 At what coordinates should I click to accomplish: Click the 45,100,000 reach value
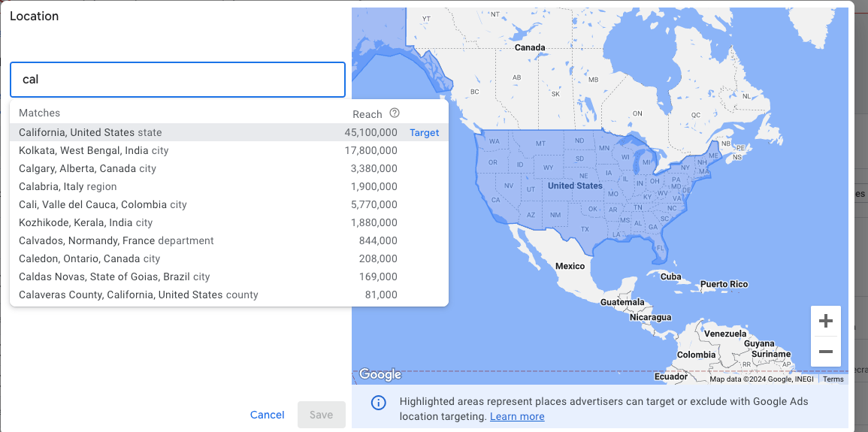point(371,133)
